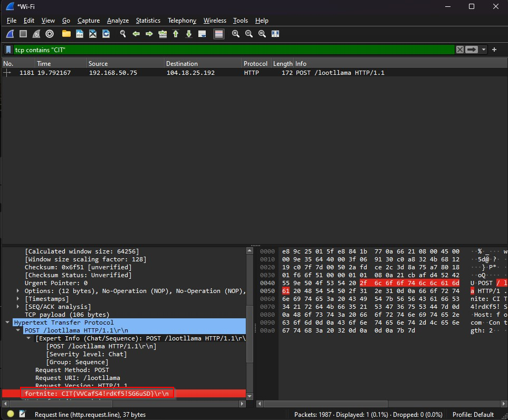Viewport: 508px width, 420px height.
Task: Click the expert information yellow circle indicator
Action: pos(11,415)
